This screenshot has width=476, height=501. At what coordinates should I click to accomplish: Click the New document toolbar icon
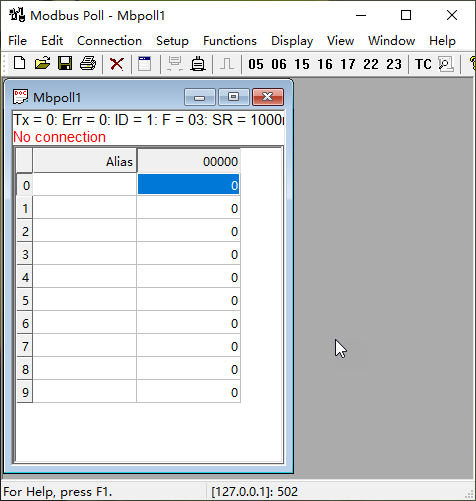(19, 63)
